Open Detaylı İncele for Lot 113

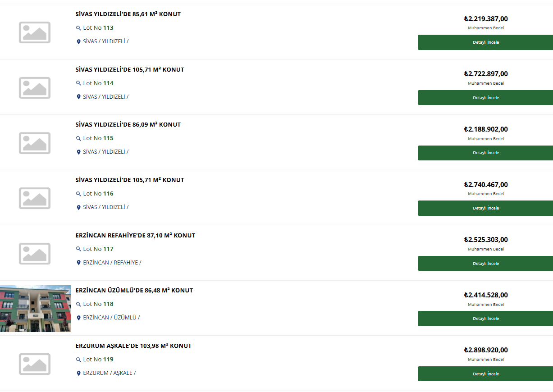point(485,42)
